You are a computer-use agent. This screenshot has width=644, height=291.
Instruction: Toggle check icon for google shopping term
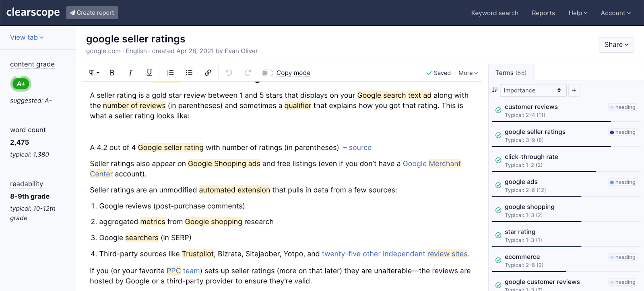click(x=498, y=210)
